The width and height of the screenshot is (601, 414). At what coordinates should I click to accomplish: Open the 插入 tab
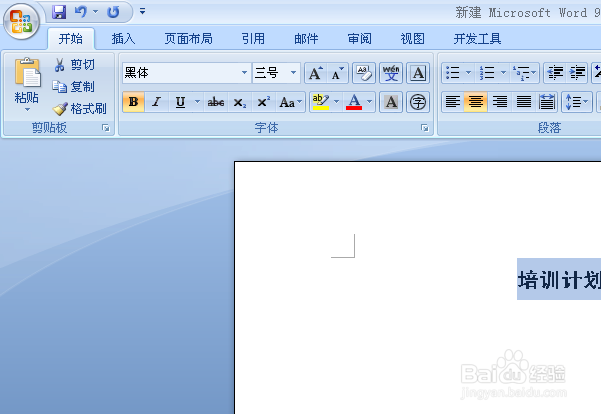(123, 39)
